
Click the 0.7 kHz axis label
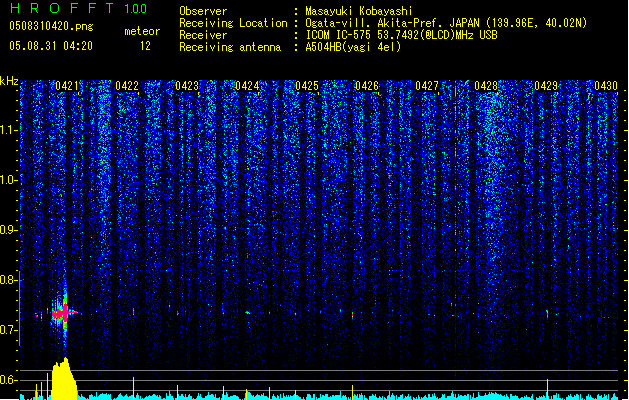(x=7, y=330)
